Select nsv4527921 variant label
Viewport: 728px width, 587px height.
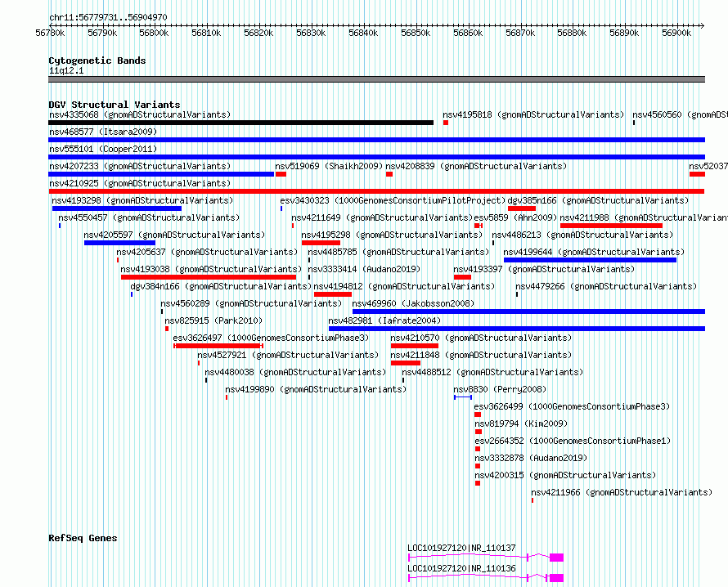tap(288, 355)
